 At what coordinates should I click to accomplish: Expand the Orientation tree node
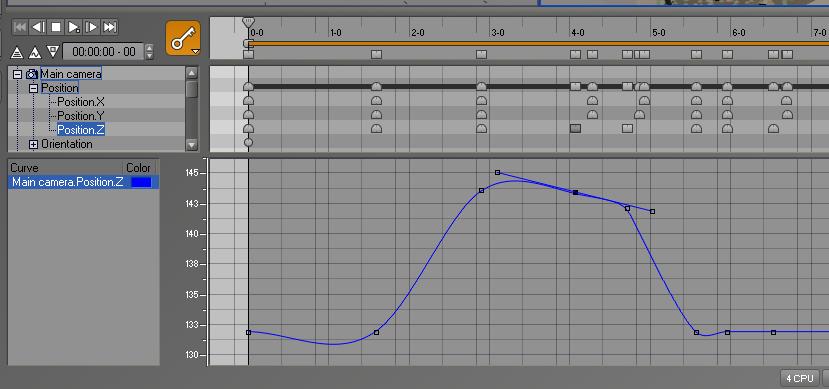click(33, 144)
